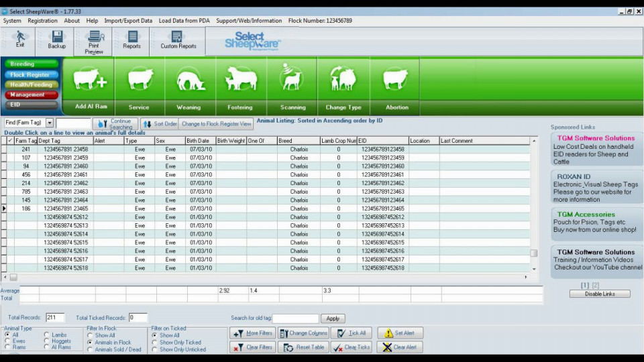Image resolution: width=644 pixels, height=362 pixels.
Task: Click the Clear Ticks button
Action: pyautogui.click(x=351, y=347)
